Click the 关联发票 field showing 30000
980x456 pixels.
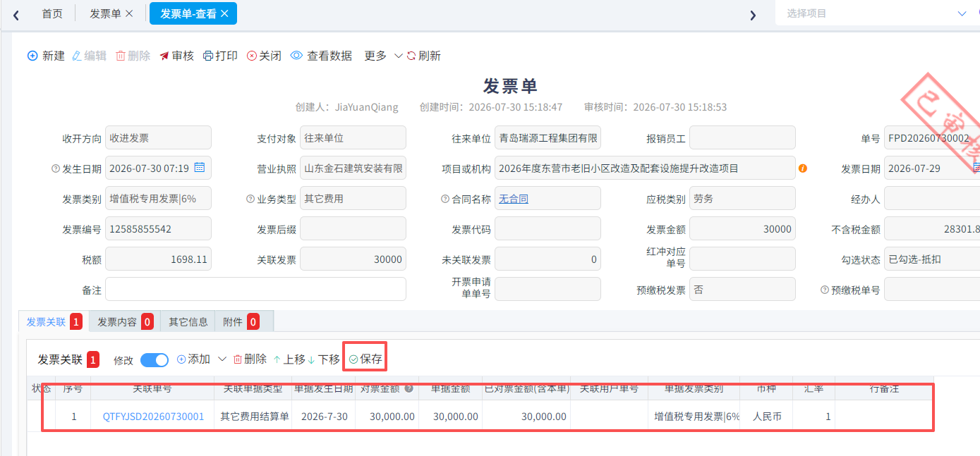(353, 259)
